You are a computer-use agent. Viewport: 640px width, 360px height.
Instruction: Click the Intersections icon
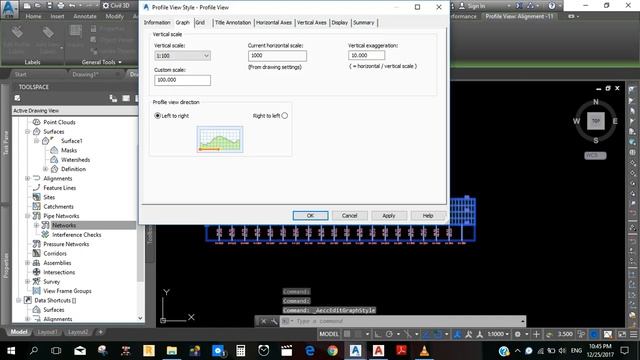coord(36,272)
